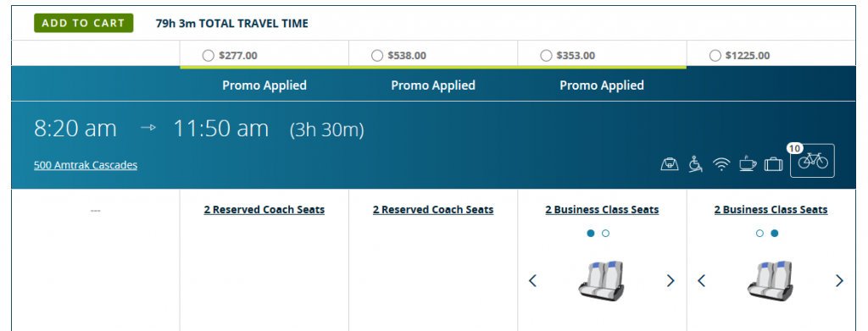The height and width of the screenshot is (331, 868).
Task: Open 2 Reserved Coach Seats under $277.00
Action: (264, 209)
